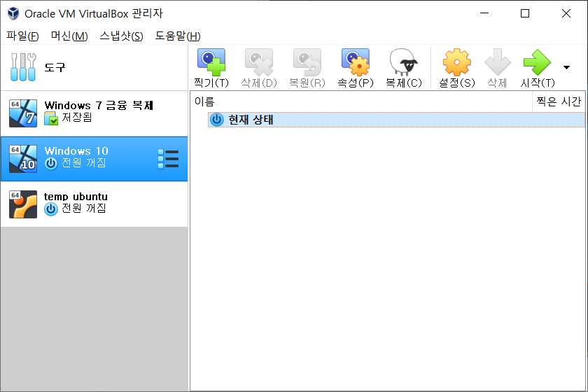
Task: Click the Windows 7 OS thumbnail icon
Action: pyautogui.click(x=23, y=113)
